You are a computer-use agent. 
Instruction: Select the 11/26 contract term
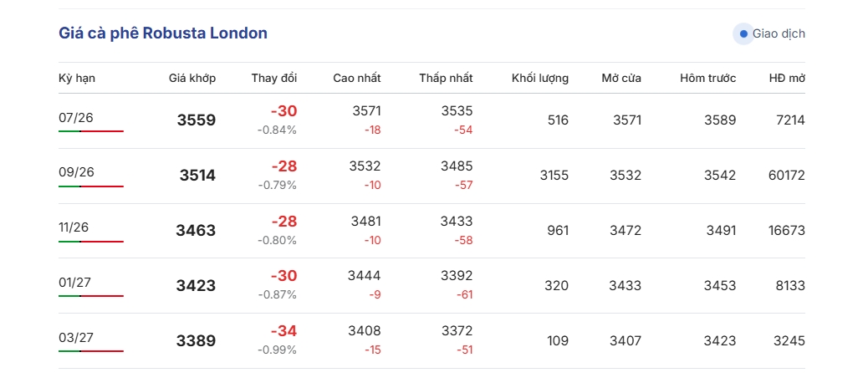click(74, 227)
